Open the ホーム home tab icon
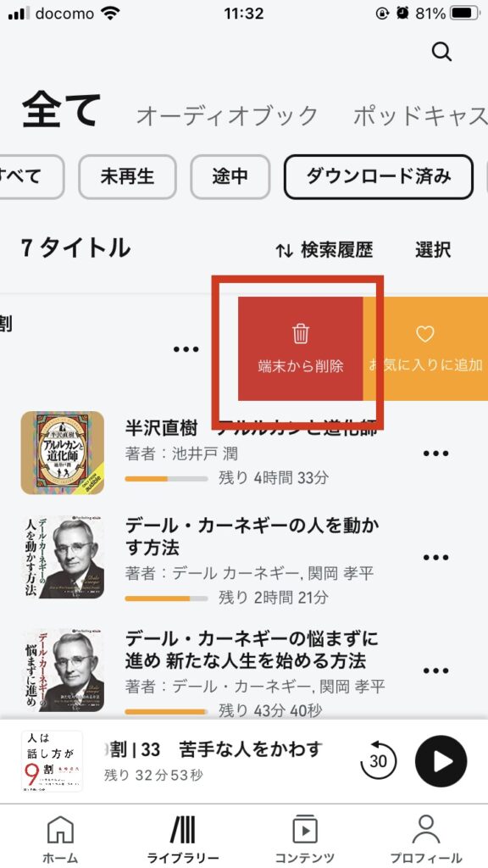This screenshot has height=868, width=488. [x=60, y=829]
